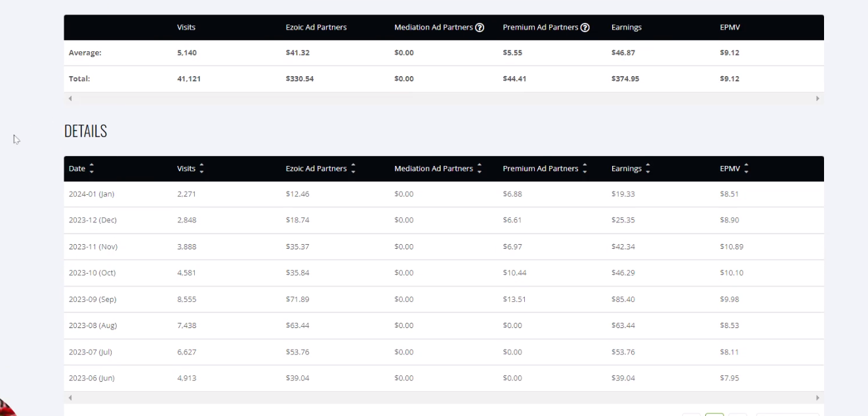
Task: Click the Visits header in summary table
Action: pos(186,28)
